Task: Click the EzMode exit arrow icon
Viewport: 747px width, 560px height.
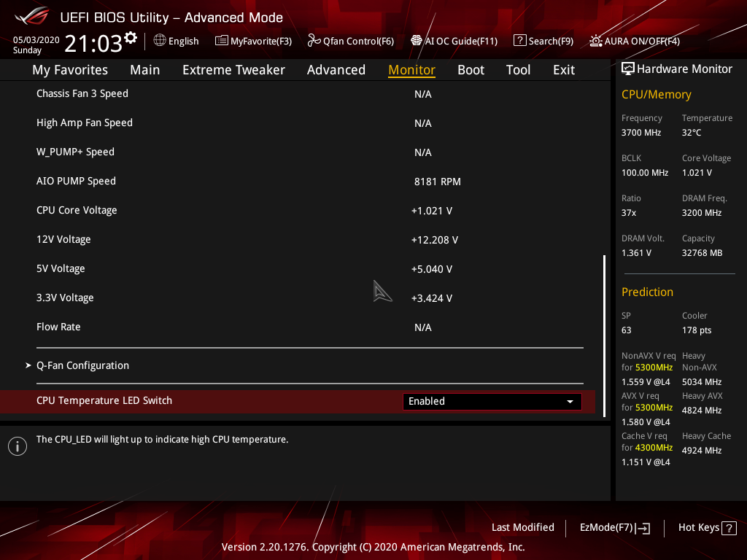Action: [x=643, y=528]
